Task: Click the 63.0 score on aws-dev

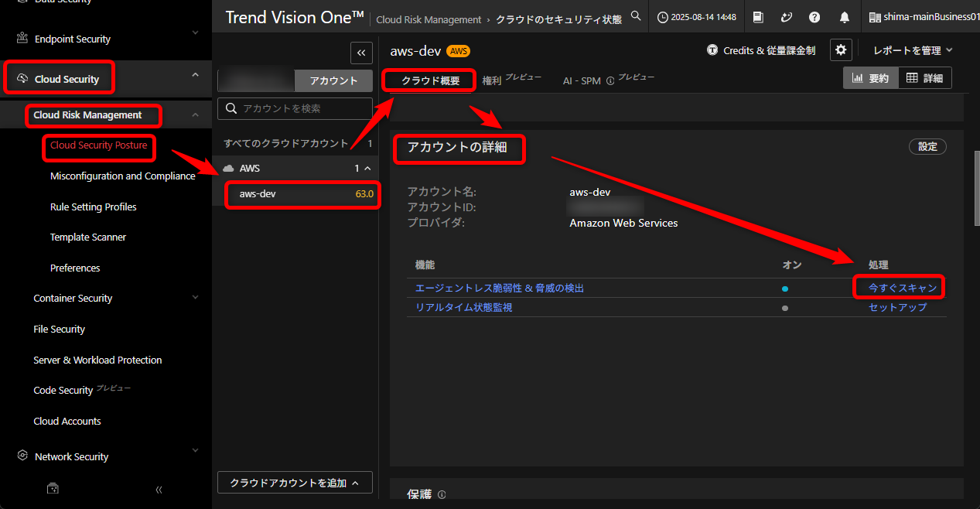Action: pyautogui.click(x=364, y=193)
